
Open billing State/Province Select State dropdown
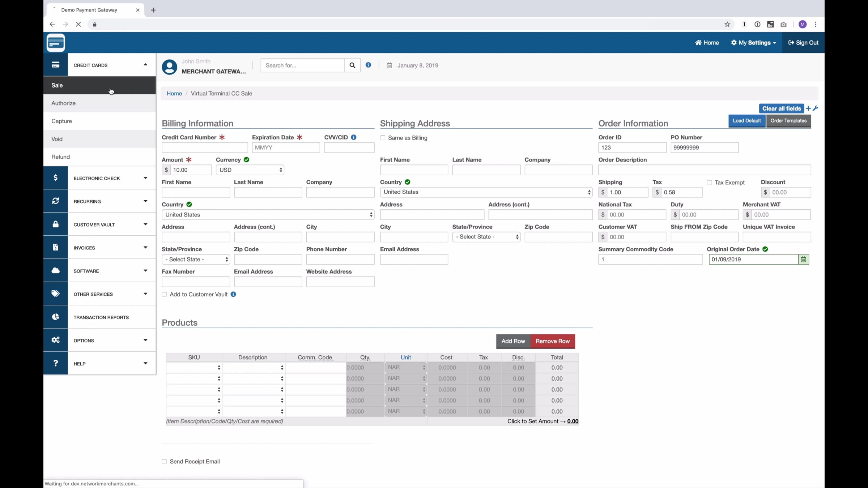[196, 260]
